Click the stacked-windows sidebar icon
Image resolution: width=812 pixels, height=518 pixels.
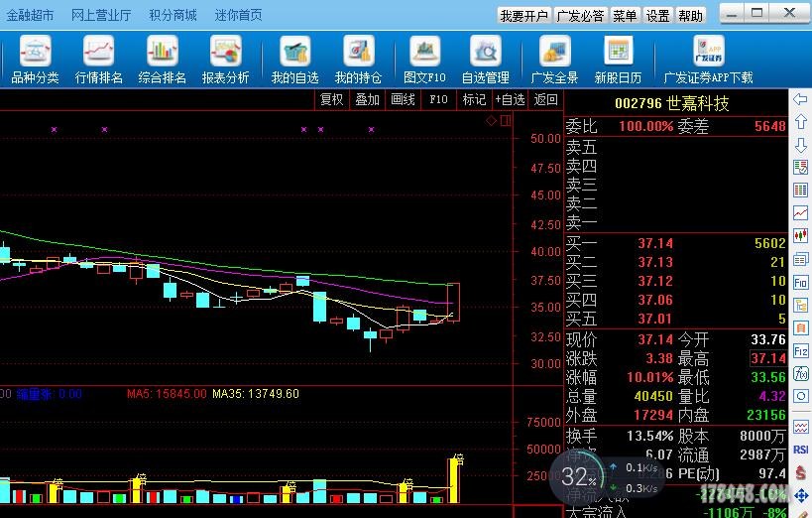801,259
